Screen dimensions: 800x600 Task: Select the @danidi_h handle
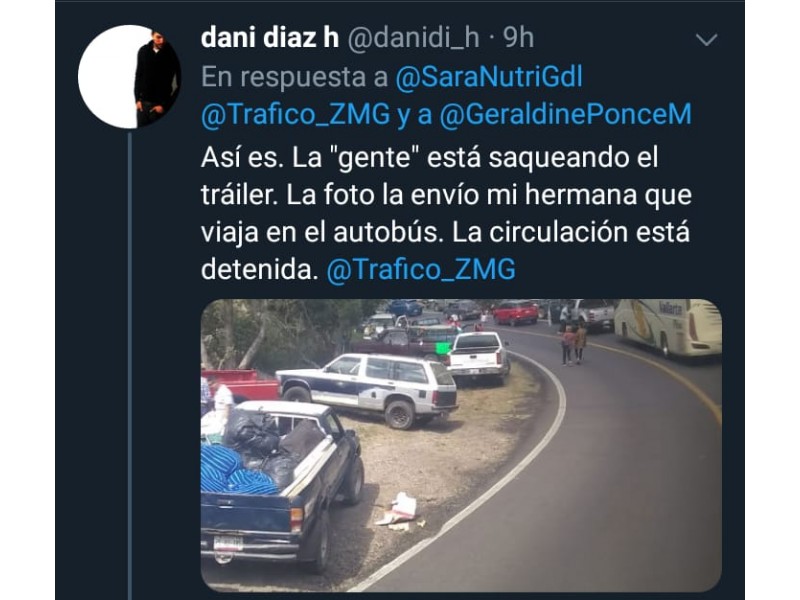tap(413, 38)
